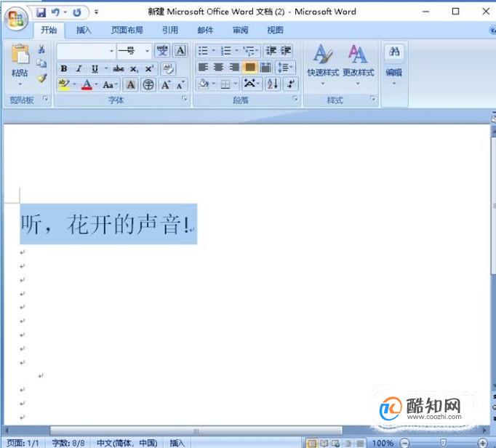
Task: Apply a bulleted list
Action: 203,51
